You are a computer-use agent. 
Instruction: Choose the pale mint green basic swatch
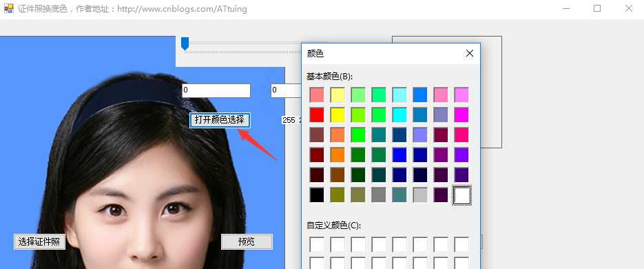tap(358, 94)
